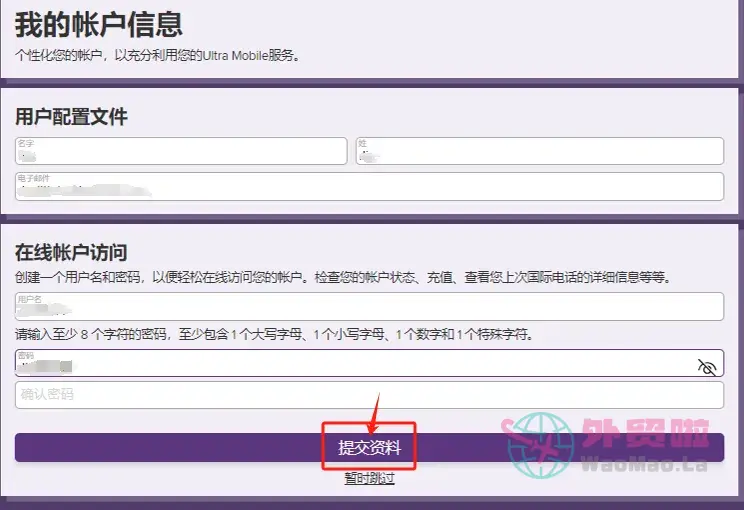Click the 确认密码 confirm password box
Viewport: 744px width, 510px height.
click(369, 395)
